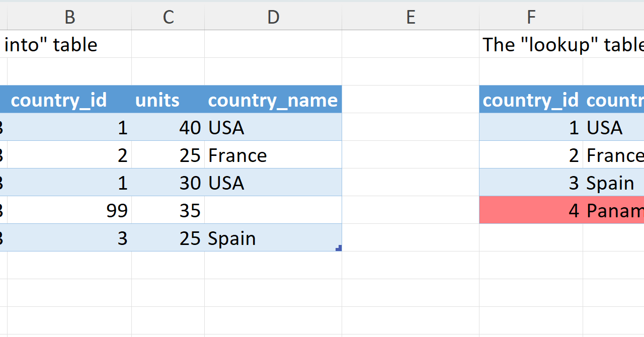Select the red Panama cell in lookup table
This screenshot has height=337, width=644.
click(614, 210)
